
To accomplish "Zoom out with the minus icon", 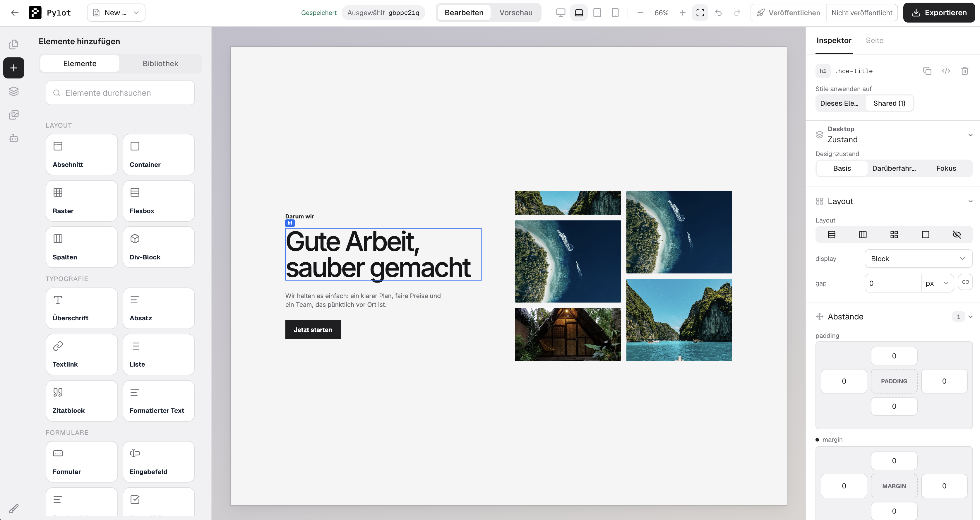I will (640, 13).
